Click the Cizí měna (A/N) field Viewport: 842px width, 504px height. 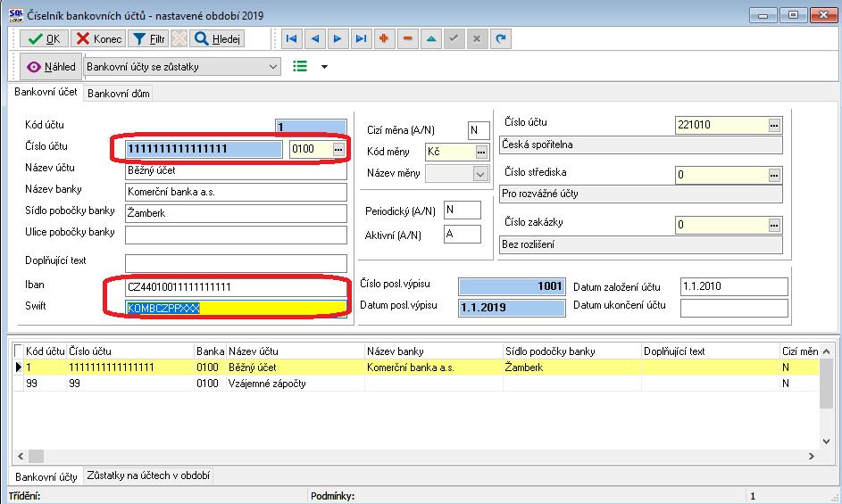point(479,130)
